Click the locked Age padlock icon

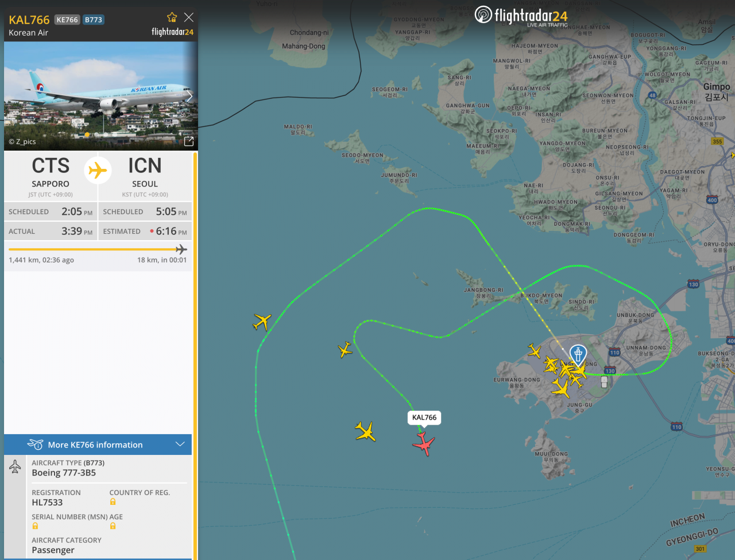(x=113, y=526)
